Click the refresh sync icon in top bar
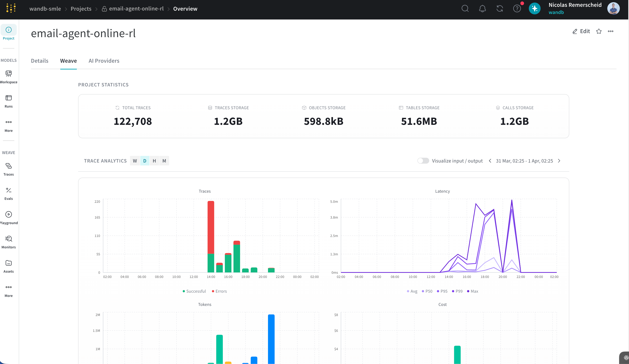Viewport: 629px width, 364px height. click(x=500, y=9)
